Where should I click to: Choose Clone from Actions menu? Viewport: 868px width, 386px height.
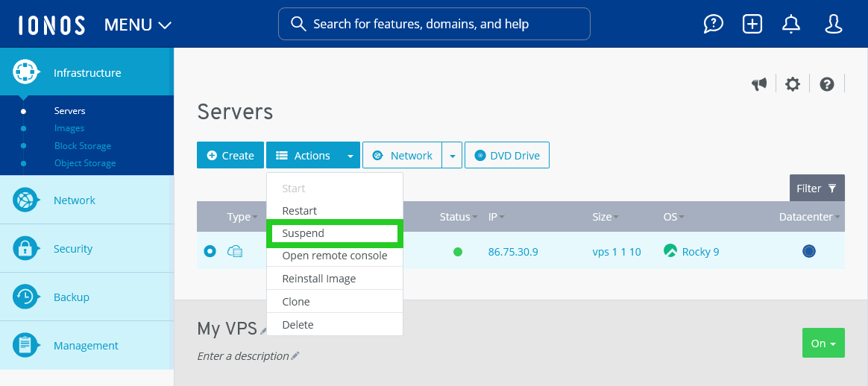[335, 301]
